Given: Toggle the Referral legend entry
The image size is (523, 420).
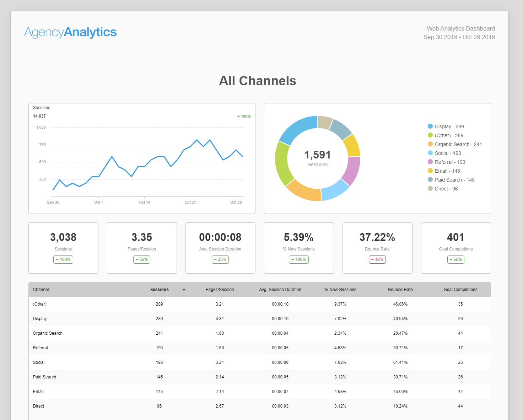Looking at the screenshot, I should [446, 162].
